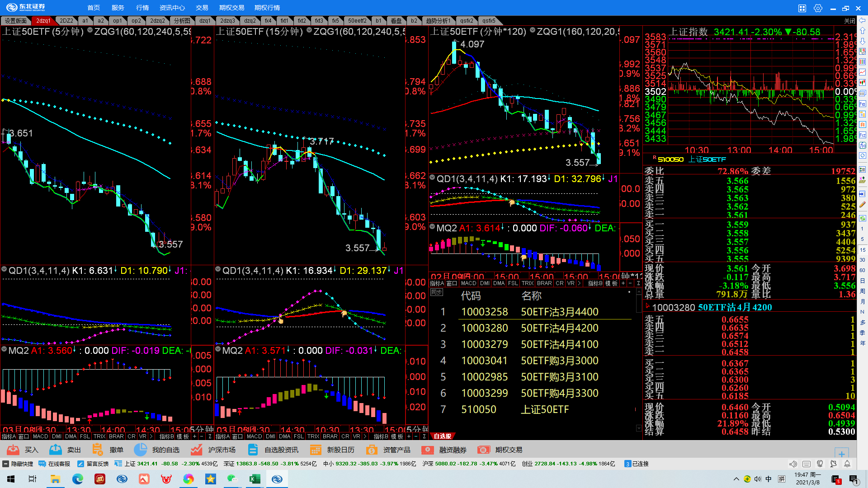Viewport: 868px width, 488px height.
Task: Select 50ETF沽4月4200 in the list
Action: pyautogui.click(x=559, y=328)
